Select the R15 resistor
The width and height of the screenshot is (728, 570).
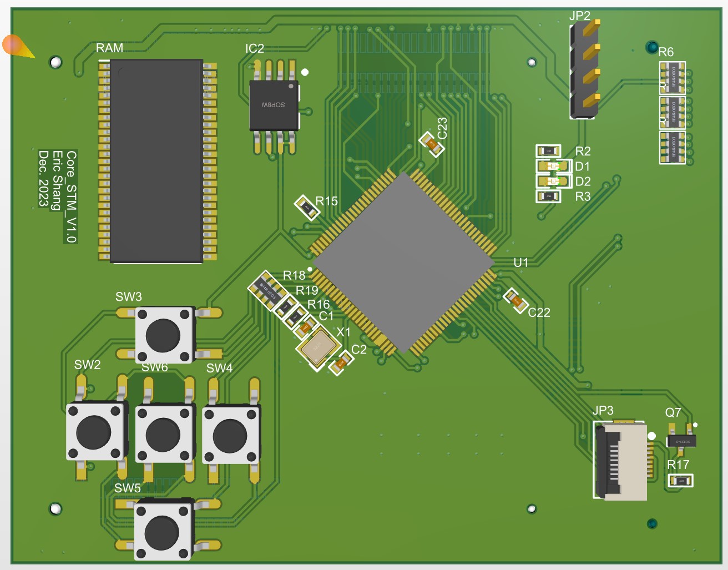[307, 208]
